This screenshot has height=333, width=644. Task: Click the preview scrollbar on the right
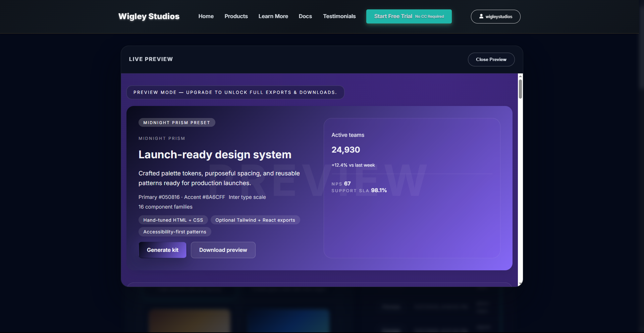(520, 89)
